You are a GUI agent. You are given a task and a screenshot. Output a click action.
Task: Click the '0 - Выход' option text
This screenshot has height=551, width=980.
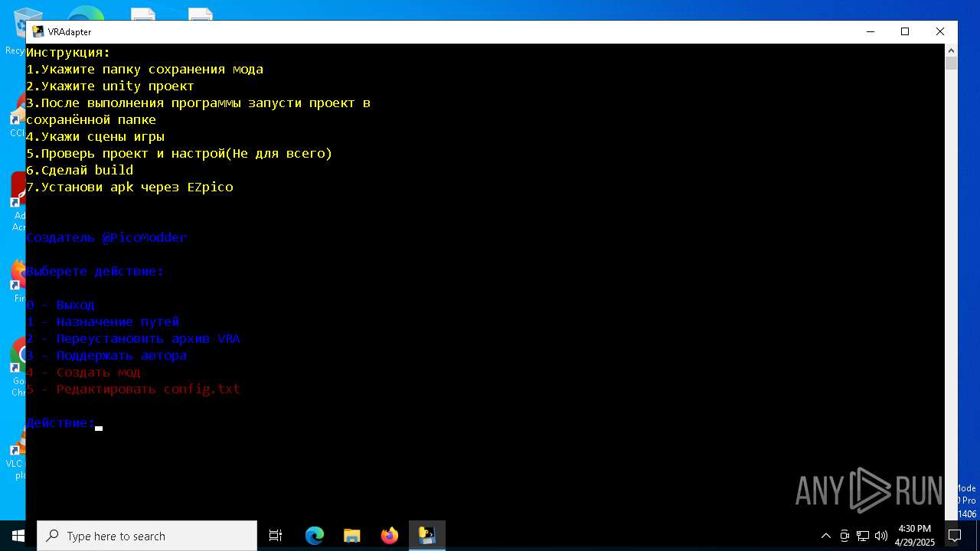60,305
